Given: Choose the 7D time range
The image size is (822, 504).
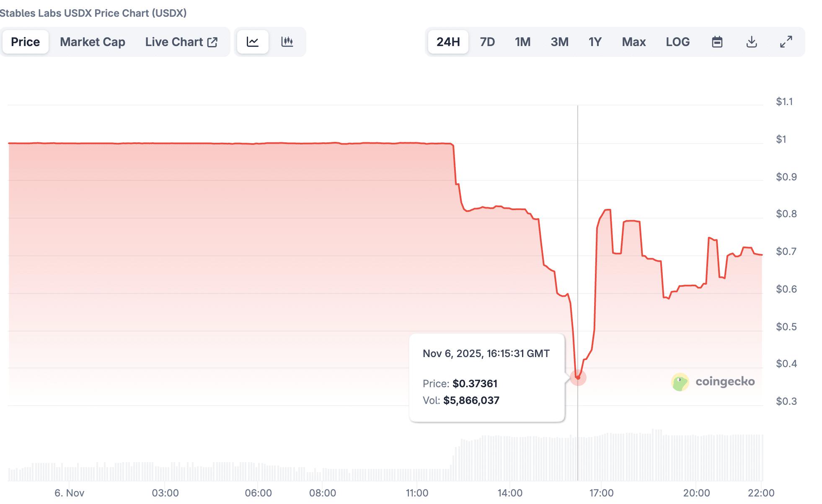Looking at the screenshot, I should (487, 42).
